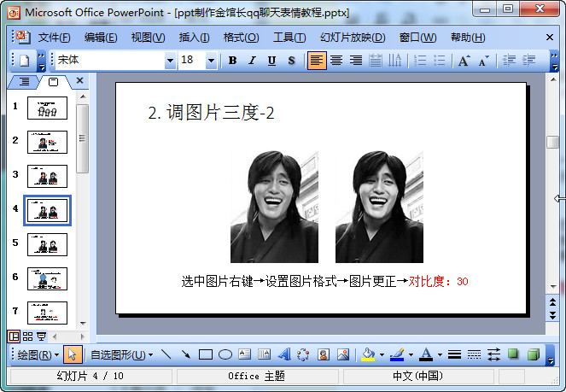Open the font name dropdown arrow
The height and width of the screenshot is (392, 566).
pyautogui.click(x=170, y=61)
